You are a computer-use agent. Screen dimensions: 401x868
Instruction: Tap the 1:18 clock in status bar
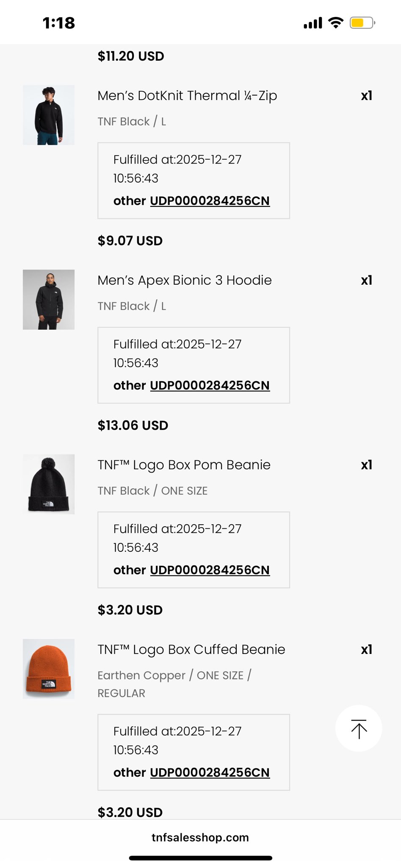click(59, 23)
